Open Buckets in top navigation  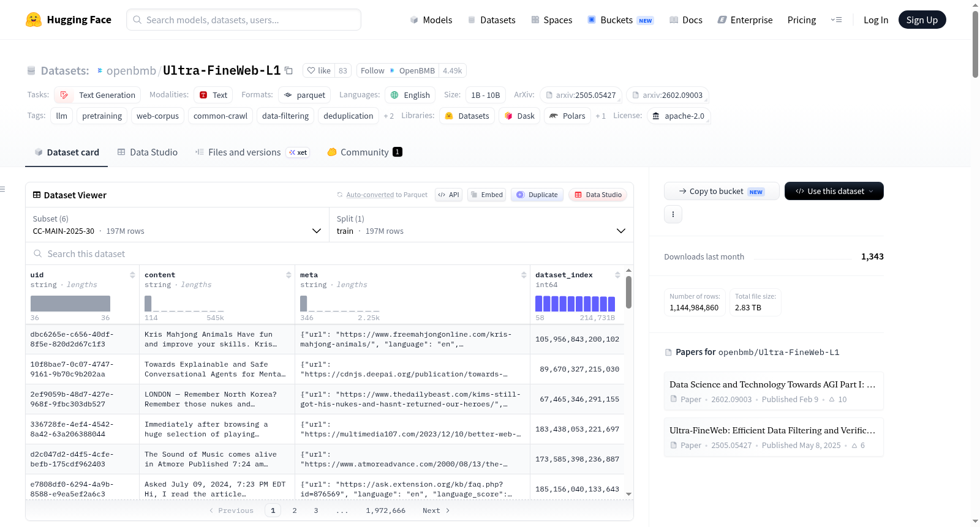point(620,20)
